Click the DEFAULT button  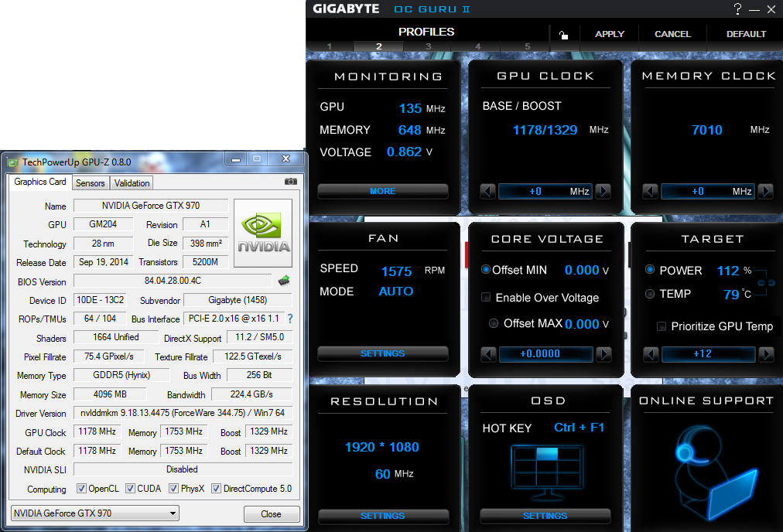pyautogui.click(x=746, y=34)
